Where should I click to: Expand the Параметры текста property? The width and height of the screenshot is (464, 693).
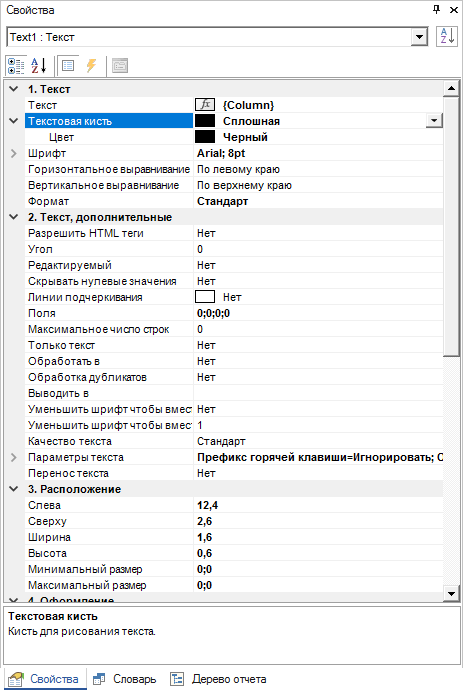tap(14, 457)
